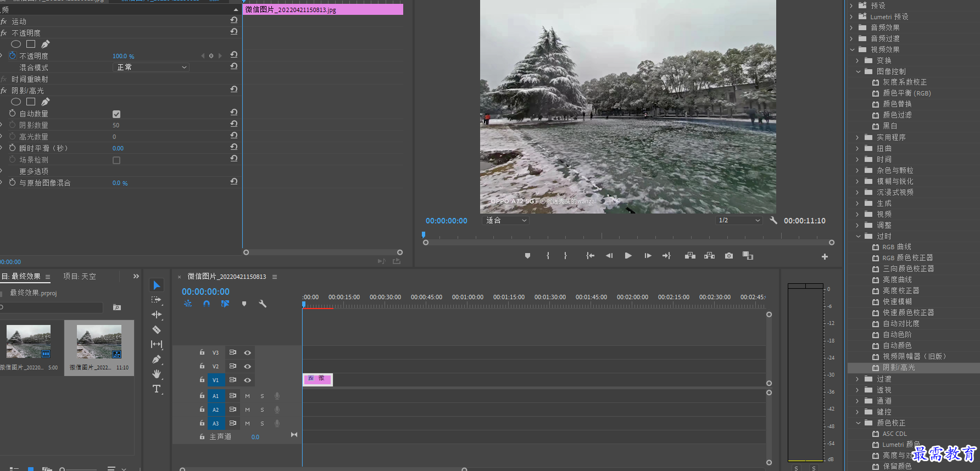Toggle timeline Snap magnet icon
This screenshot has width=980, height=471.
(x=207, y=304)
